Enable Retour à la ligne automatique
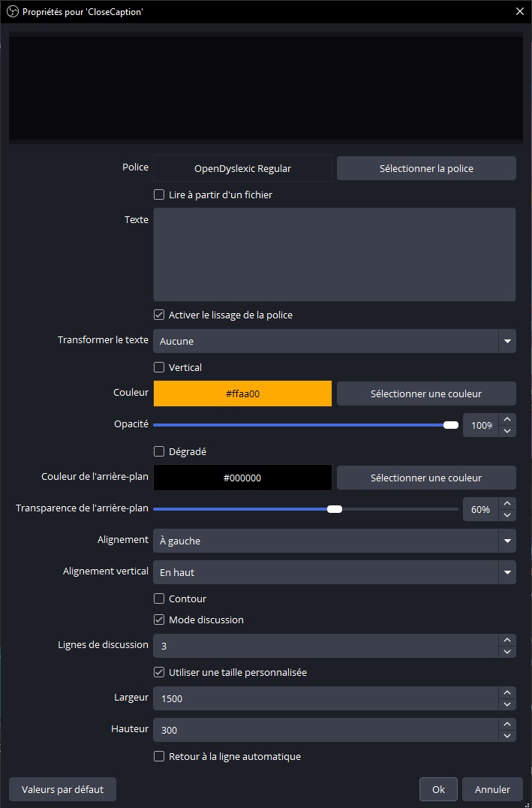The image size is (532, 808). (x=158, y=756)
